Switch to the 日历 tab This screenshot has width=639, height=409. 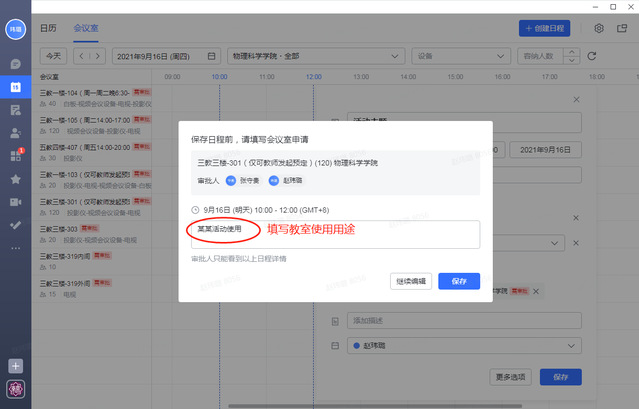coord(48,30)
